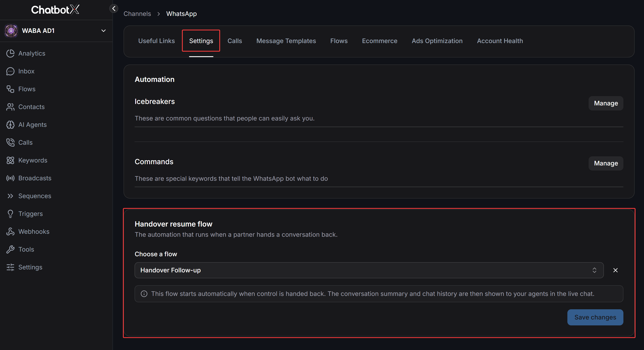Clear the selected Handover Follow-up flow
This screenshot has height=350, width=644.
[x=616, y=270]
